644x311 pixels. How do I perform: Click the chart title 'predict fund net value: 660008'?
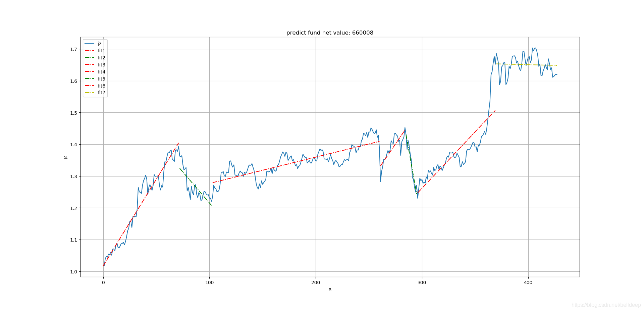pos(330,33)
